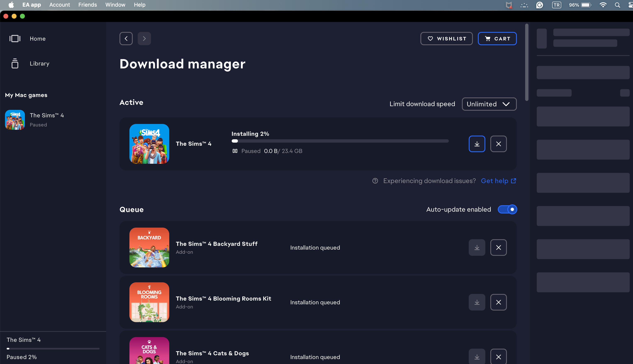Click the Grammarly menu bar icon

pos(539,5)
